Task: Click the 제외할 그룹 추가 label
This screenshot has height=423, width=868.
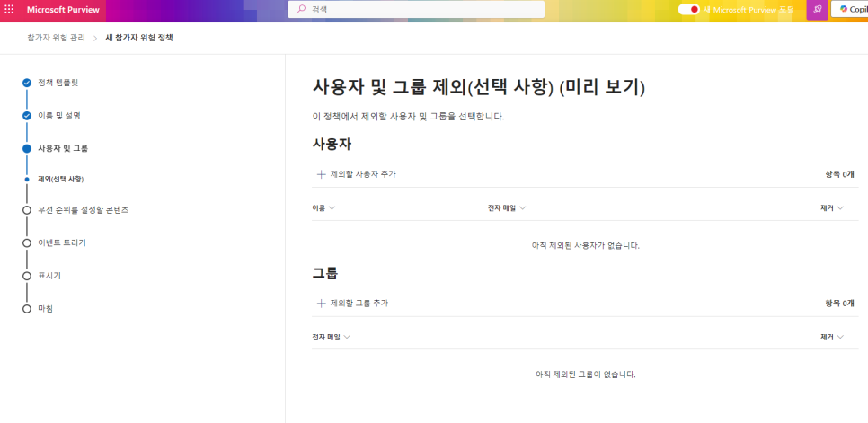Action: [x=359, y=303]
